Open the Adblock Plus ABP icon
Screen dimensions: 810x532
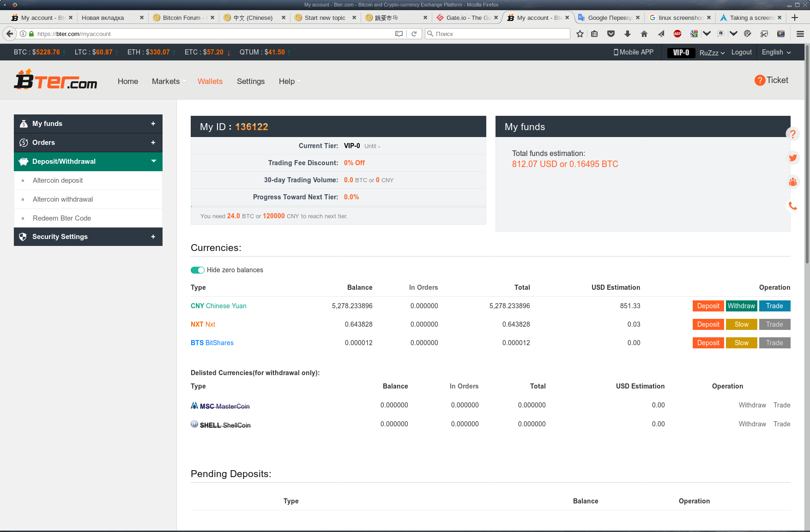(x=677, y=34)
